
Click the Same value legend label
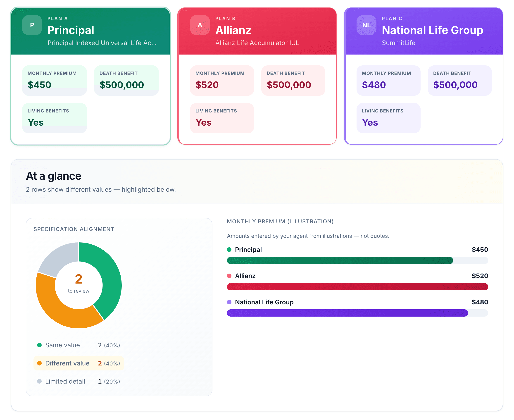pyautogui.click(x=62, y=345)
